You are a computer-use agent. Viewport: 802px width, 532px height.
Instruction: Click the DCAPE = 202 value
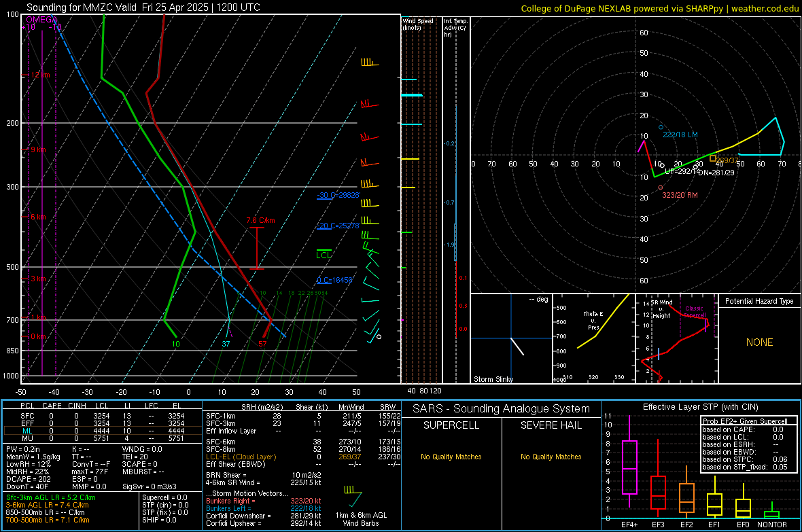point(29,479)
